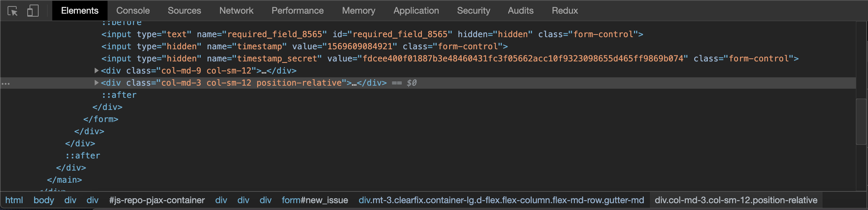Image resolution: width=868 pixels, height=210 pixels.
Task: Open the Performance tab
Action: pos(298,11)
